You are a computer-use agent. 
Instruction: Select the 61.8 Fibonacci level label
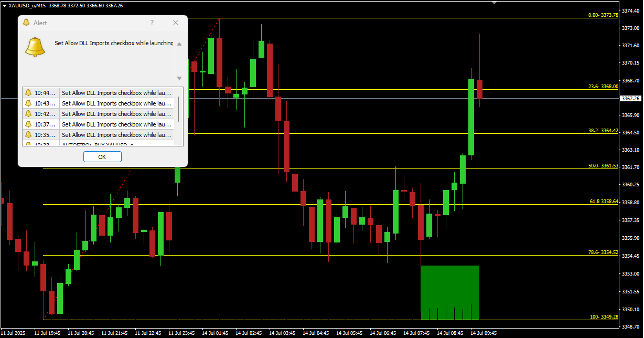coord(604,202)
